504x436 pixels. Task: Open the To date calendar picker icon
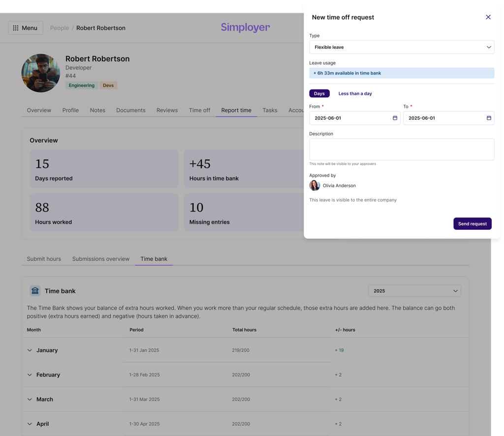coord(489,118)
